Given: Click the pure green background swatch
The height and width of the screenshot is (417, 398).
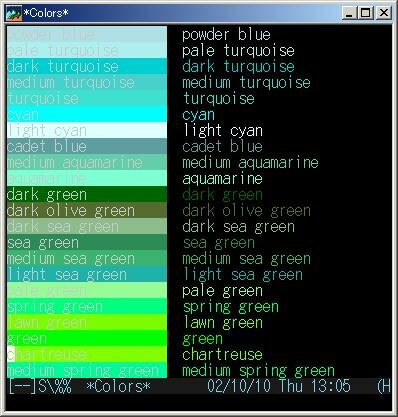Looking at the screenshot, I should pyautogui.click(x=87, y=338).
